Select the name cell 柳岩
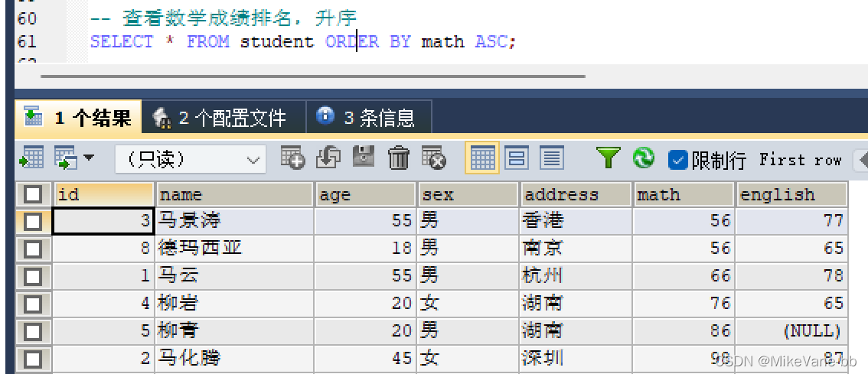Image resolution: width=868 pixels, height=374 pixels. pos(235,303)
